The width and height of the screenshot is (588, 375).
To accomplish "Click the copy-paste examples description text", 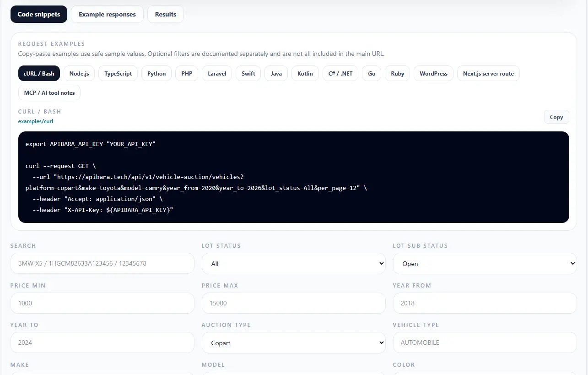I will click(201, 54).
